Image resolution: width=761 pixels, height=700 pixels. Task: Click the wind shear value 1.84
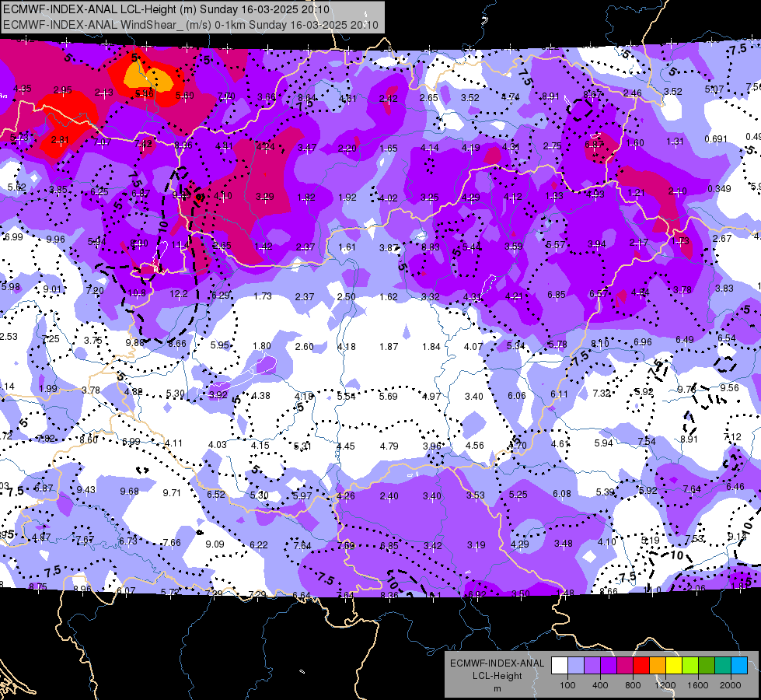click(x=431, y=346)
